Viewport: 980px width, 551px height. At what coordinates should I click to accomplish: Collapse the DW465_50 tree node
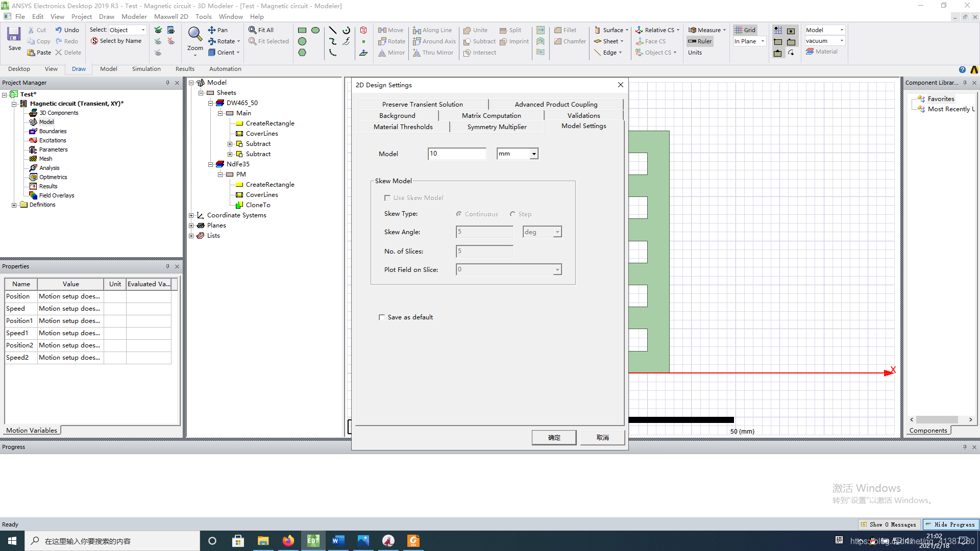210,103
